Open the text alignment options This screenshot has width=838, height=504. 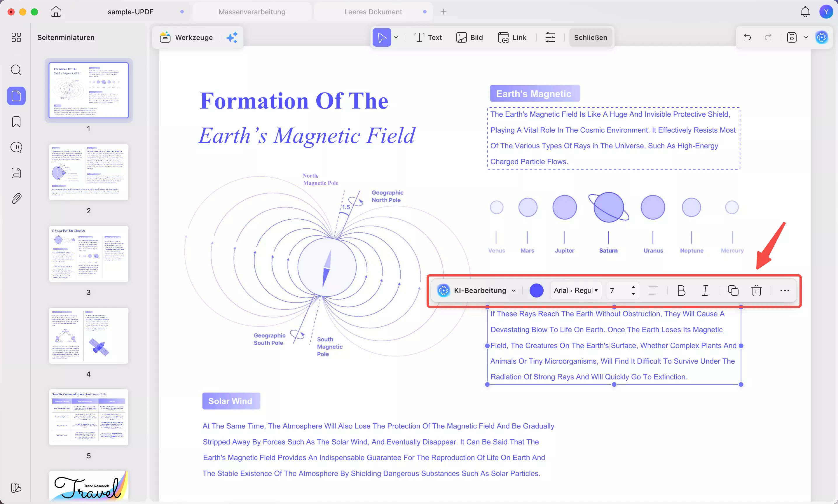pyautogui.click(x=653, y=291)
